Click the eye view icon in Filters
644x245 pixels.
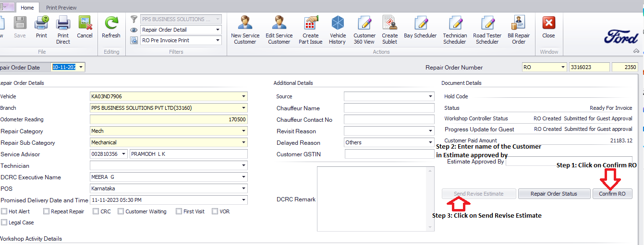[x=134, y=30]
